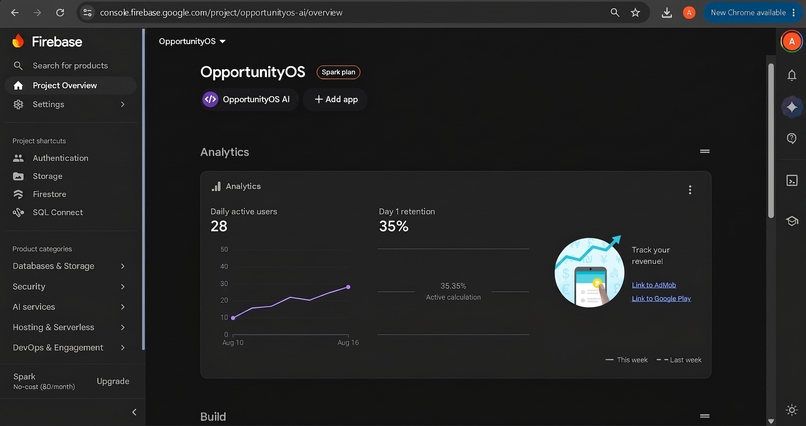Click the revenue tracking illustration

[589, 272]
